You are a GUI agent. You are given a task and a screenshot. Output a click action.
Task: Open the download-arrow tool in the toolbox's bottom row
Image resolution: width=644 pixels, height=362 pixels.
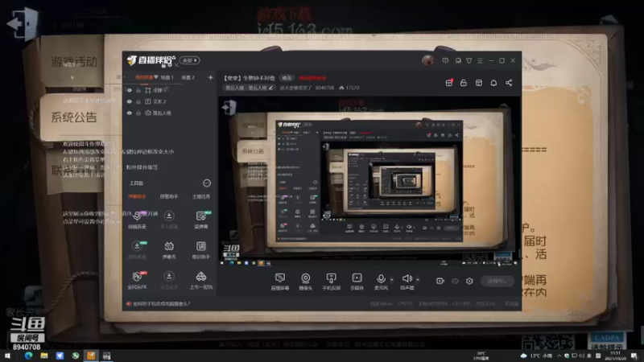tap(169, 280)
